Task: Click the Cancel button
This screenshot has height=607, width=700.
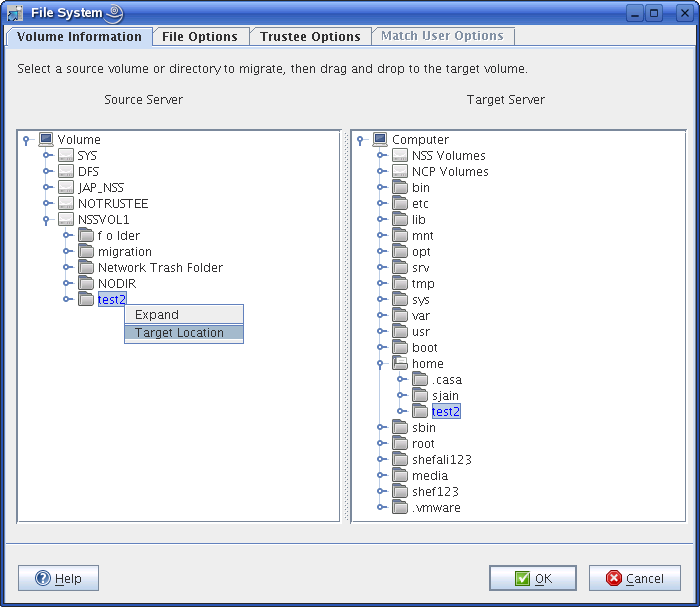Action: (635, 578)
